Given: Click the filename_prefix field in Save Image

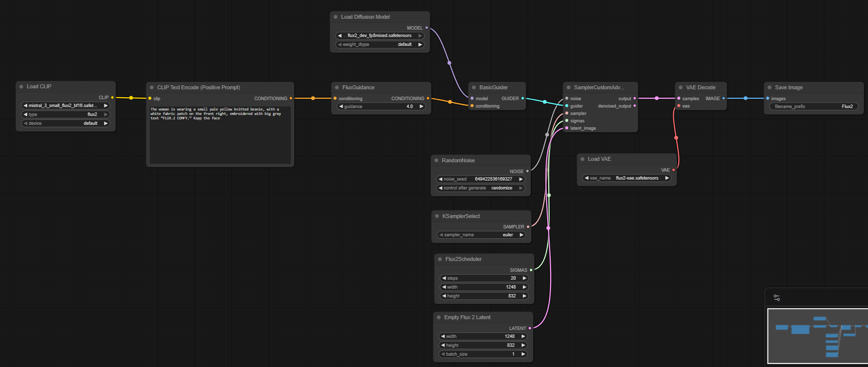Looking at the screenshot, I should pyautogui.click(x=813, y=107).
